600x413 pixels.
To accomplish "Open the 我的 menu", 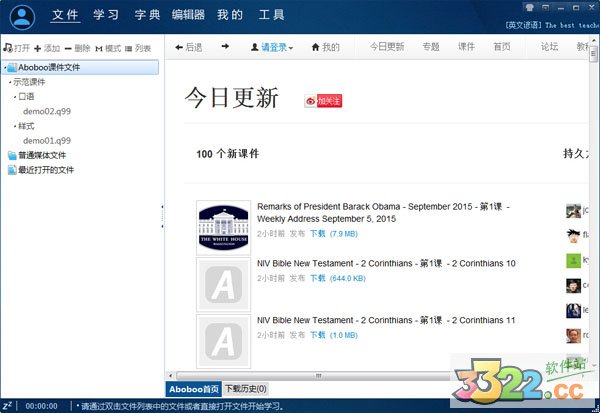I will pyautogui.click(x=230, y=15).
